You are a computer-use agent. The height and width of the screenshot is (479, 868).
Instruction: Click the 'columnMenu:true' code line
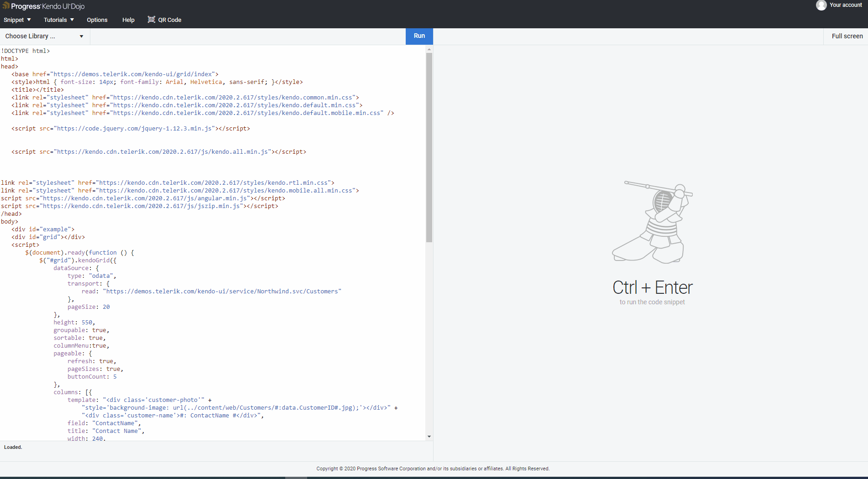click(x=81, y=346)
